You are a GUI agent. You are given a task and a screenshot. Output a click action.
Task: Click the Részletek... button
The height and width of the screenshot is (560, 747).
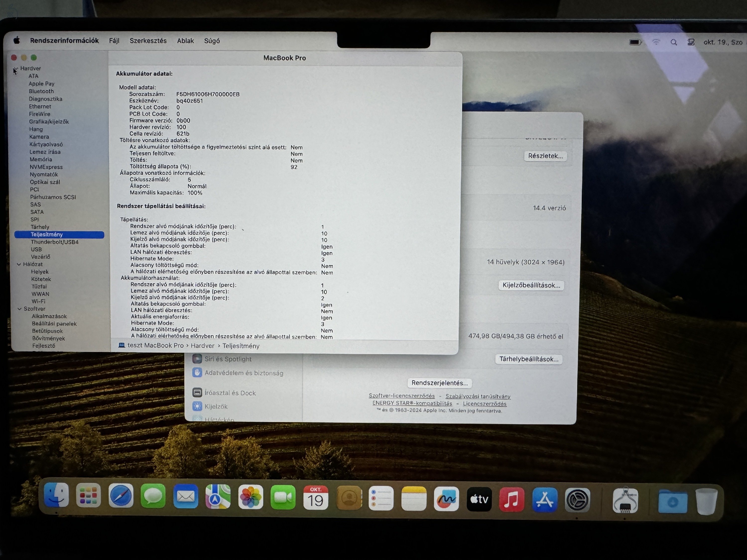[x=545, y=156]
